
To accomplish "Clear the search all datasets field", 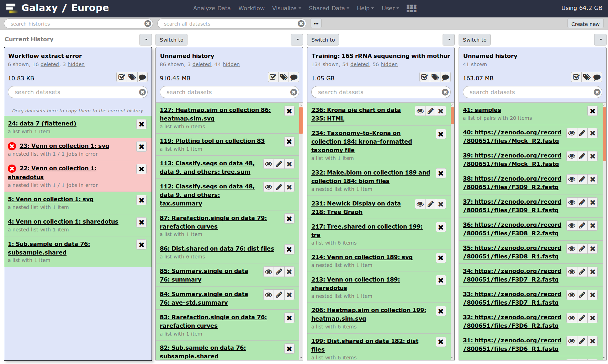I will 301,23.
